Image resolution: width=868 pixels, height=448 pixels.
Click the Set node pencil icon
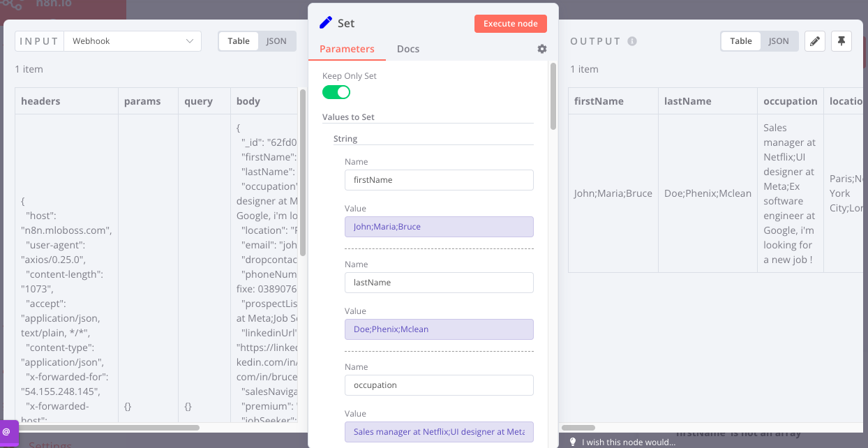coord(326,23)
